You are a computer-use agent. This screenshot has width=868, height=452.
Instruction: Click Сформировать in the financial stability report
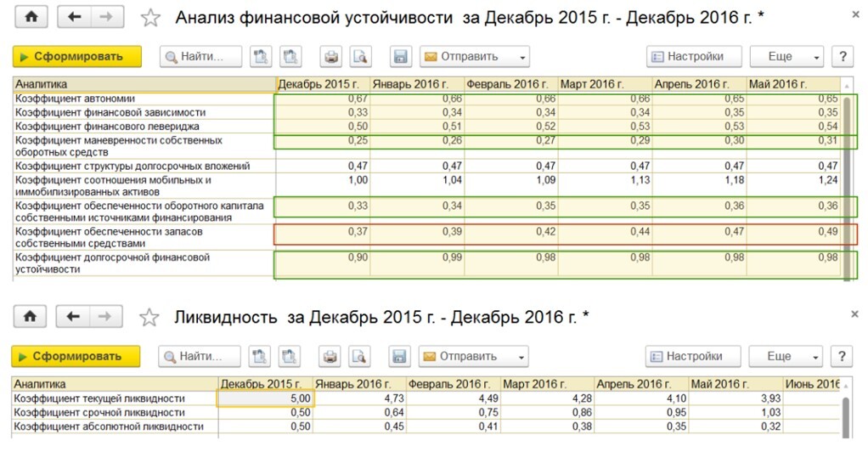point(77,56)
